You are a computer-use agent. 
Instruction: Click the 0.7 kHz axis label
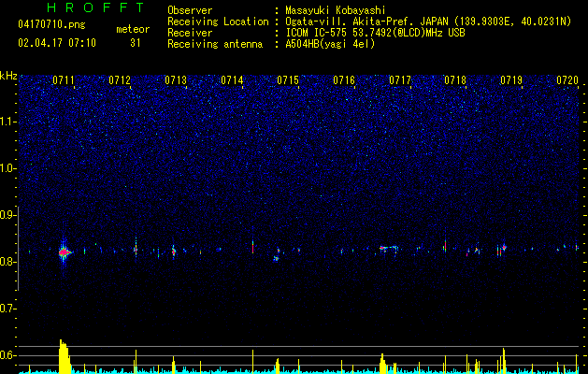(7, 309)
